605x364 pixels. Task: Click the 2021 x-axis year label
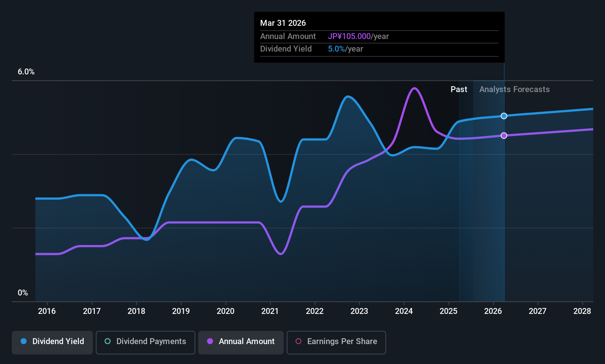(x=270, y=311)
